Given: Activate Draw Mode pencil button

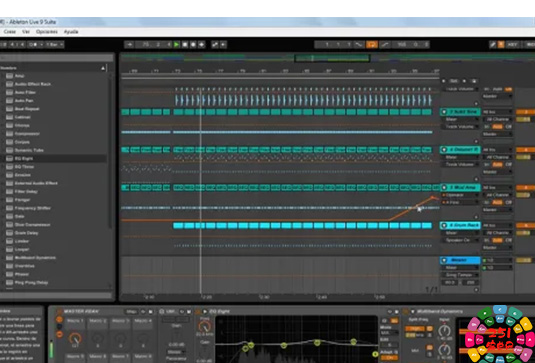Looking at the screenshot, I should tap(493, 44).
